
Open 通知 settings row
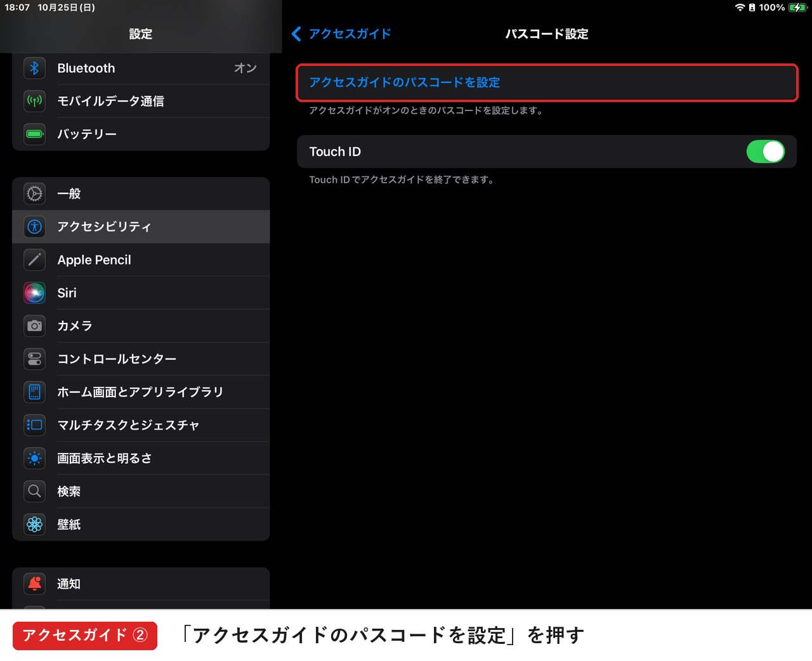point(141,584)
